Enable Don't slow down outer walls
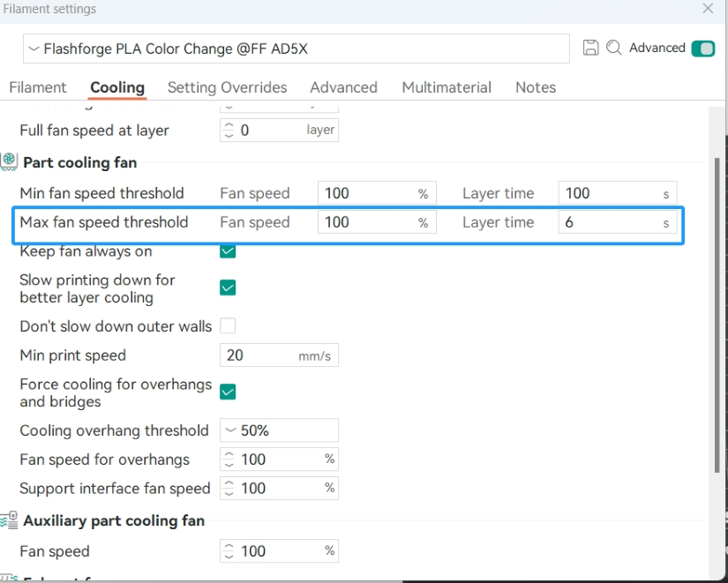 [228, 326]
